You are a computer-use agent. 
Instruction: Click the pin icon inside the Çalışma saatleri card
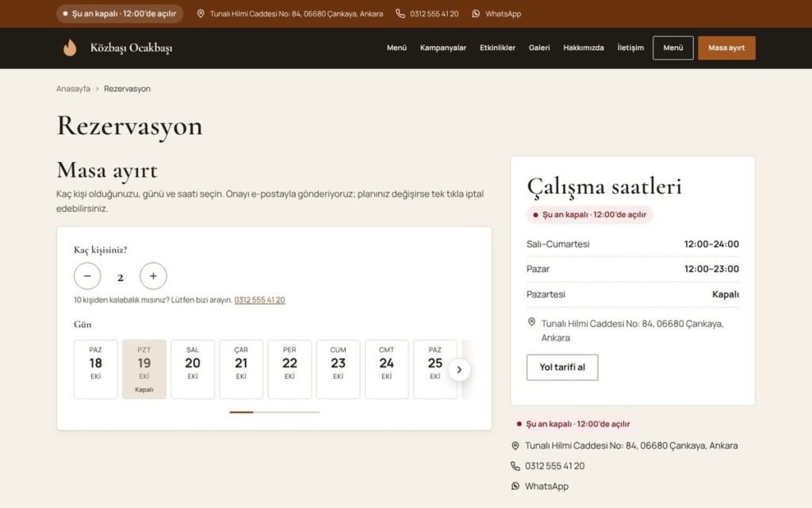click(531, 322)
